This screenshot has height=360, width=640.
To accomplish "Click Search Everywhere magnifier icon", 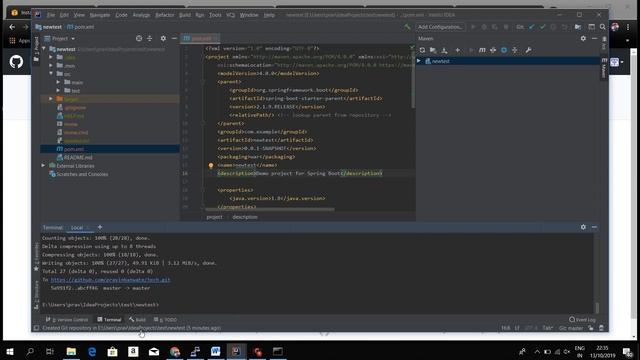I will [x=602, y=27].
